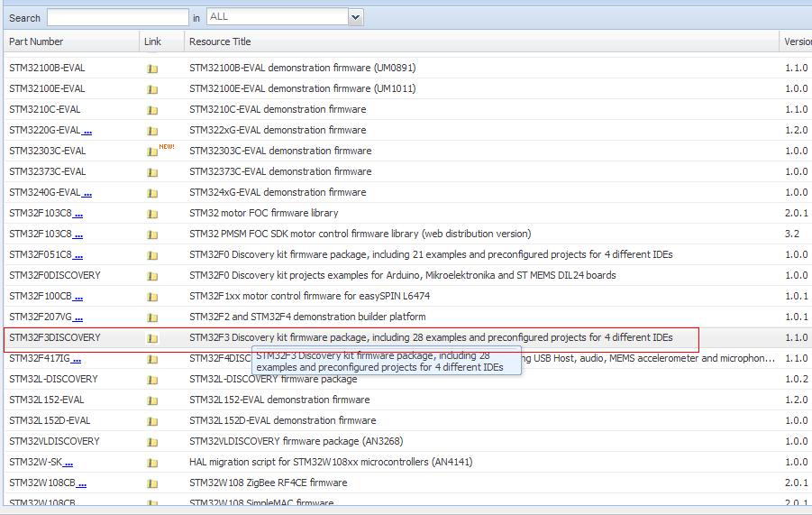Screen dimensions: 812x515
Task: Open folder icon for STM32 PMSM FOC SDK
Action: click(x=152, y=235)
